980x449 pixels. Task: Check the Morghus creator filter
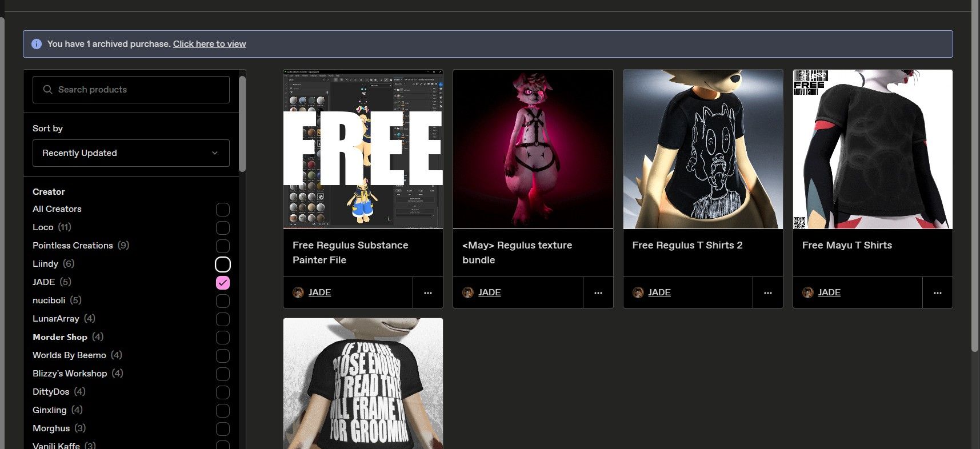pos(223,429)
